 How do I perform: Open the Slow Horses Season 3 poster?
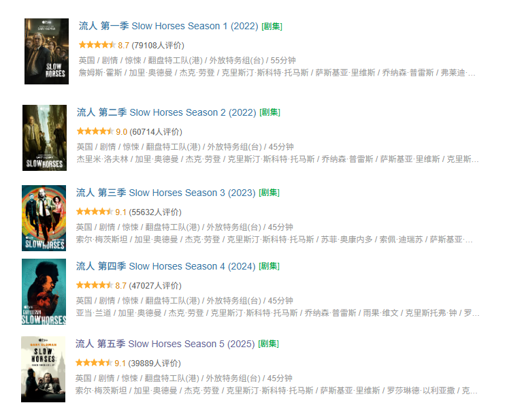coord(44,218)
